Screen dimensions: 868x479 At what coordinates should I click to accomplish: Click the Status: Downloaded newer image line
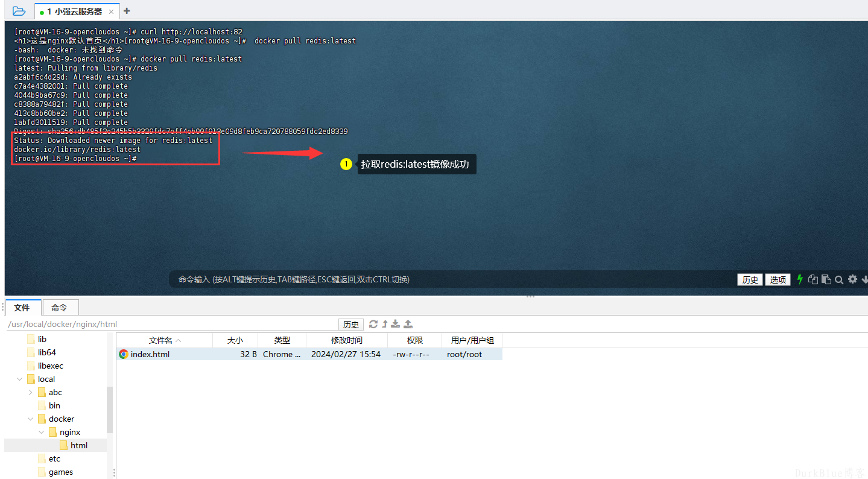pyautogui.click(x=113, y=140)
